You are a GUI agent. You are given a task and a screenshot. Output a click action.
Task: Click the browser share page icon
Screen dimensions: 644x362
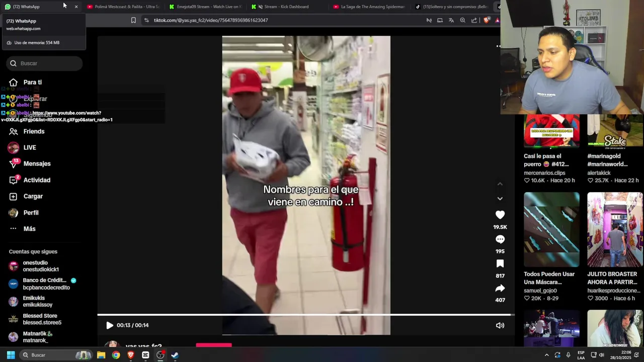click(x=474, y=20)
